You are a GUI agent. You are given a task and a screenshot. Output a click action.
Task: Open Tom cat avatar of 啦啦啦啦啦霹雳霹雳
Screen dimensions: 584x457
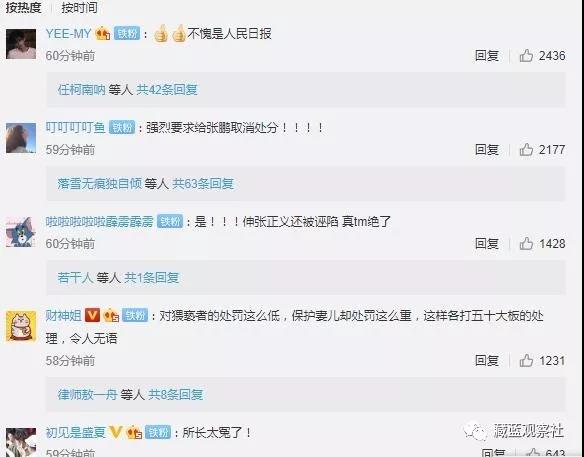point(21,232)
